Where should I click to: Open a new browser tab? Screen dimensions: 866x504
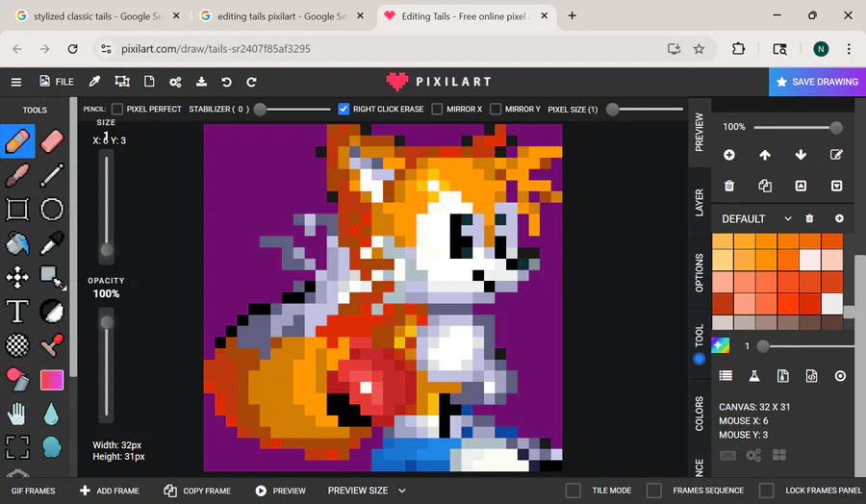click(x=573, y=16)
